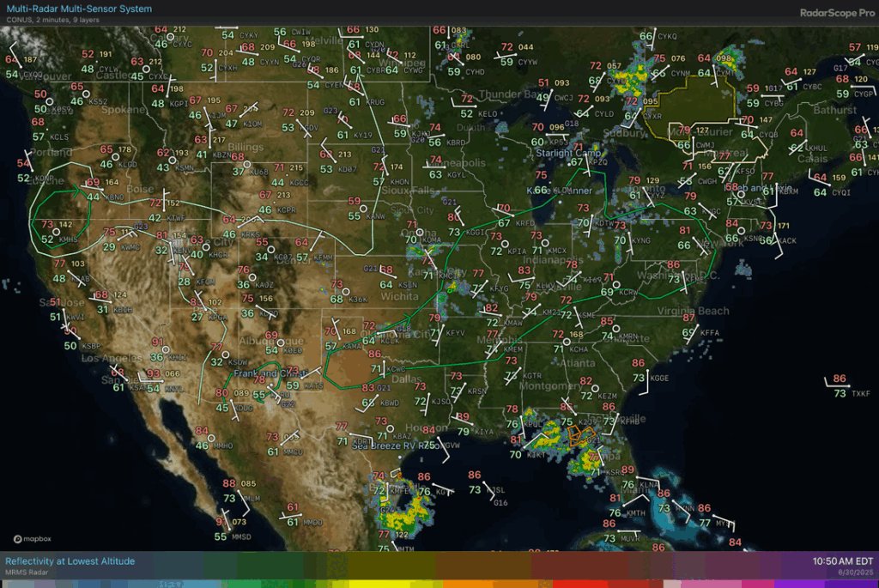Select the CYLD station label

pos(604,114)
